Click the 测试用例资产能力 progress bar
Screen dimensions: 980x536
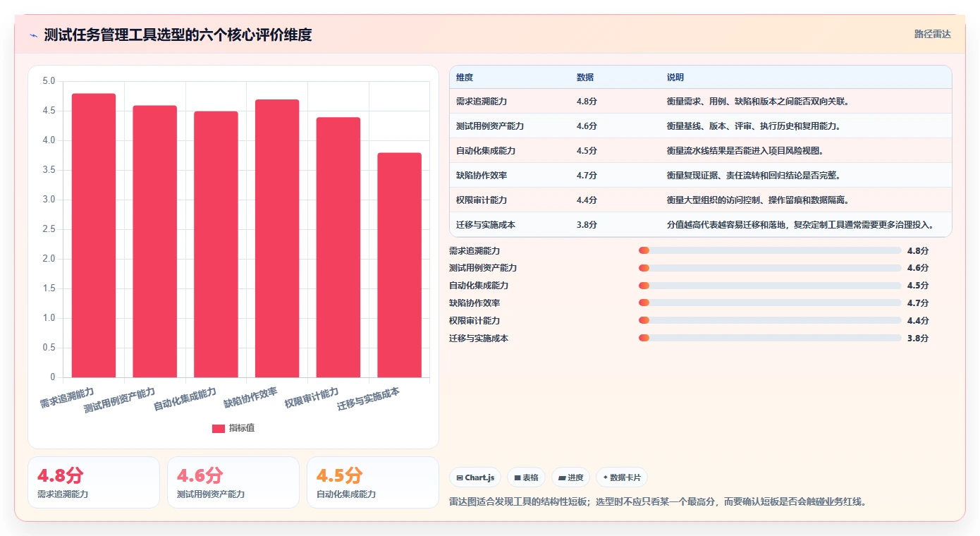point(770,268)
